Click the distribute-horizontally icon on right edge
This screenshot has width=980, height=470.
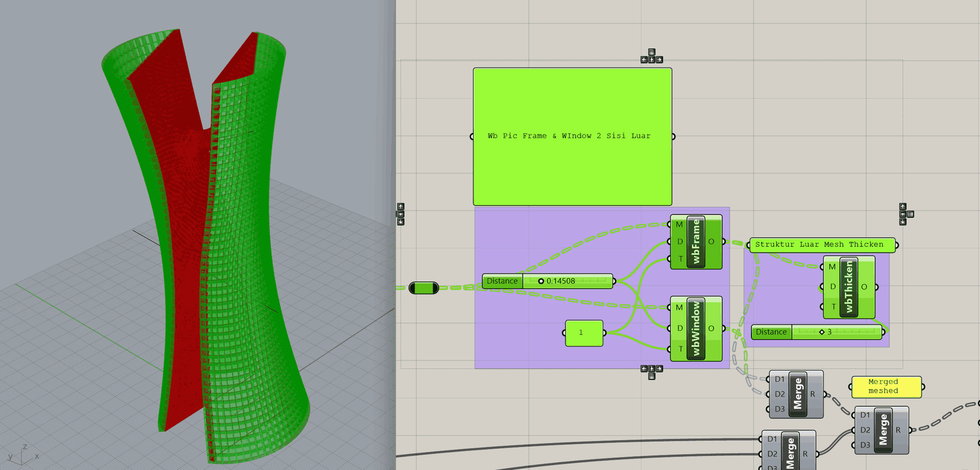[911, 214]
